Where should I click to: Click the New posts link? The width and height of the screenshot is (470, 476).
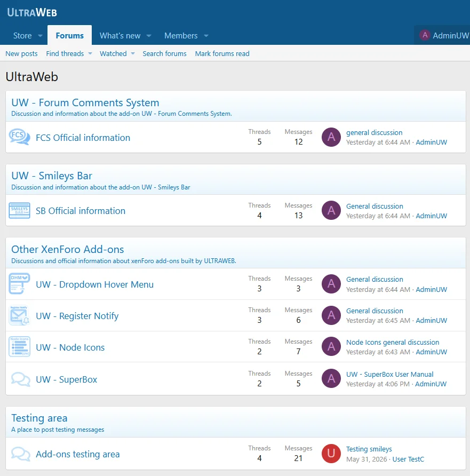click(21, 54)
